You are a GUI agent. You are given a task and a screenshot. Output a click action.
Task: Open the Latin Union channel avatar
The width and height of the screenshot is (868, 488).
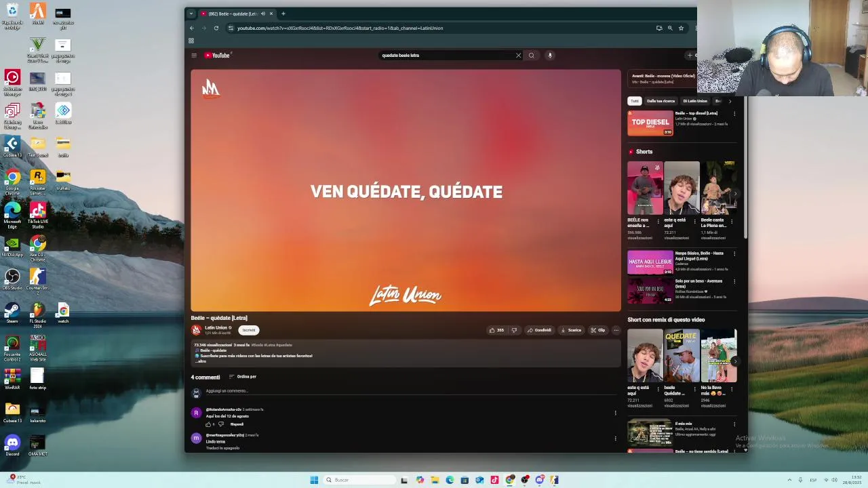point(196,330)
